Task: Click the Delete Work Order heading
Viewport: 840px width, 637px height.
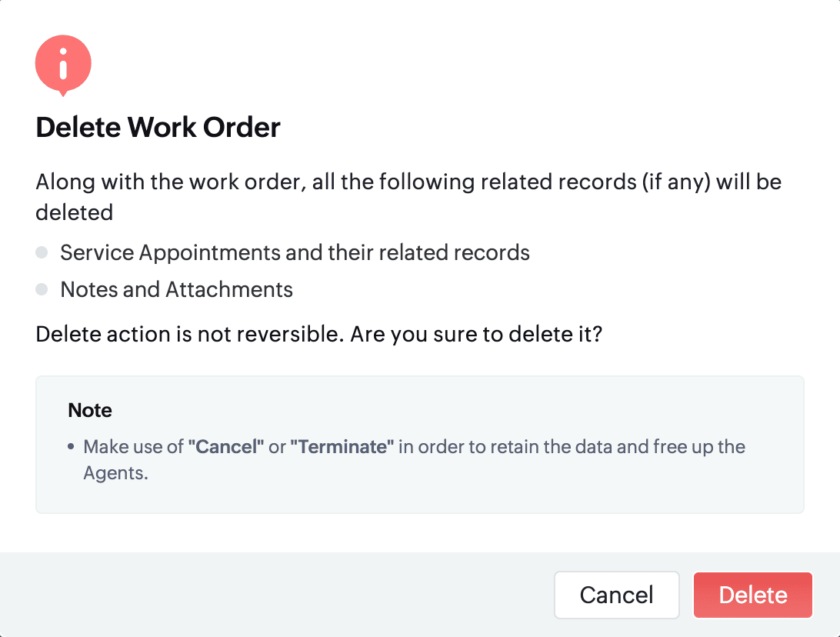Action: pos(158,127)
